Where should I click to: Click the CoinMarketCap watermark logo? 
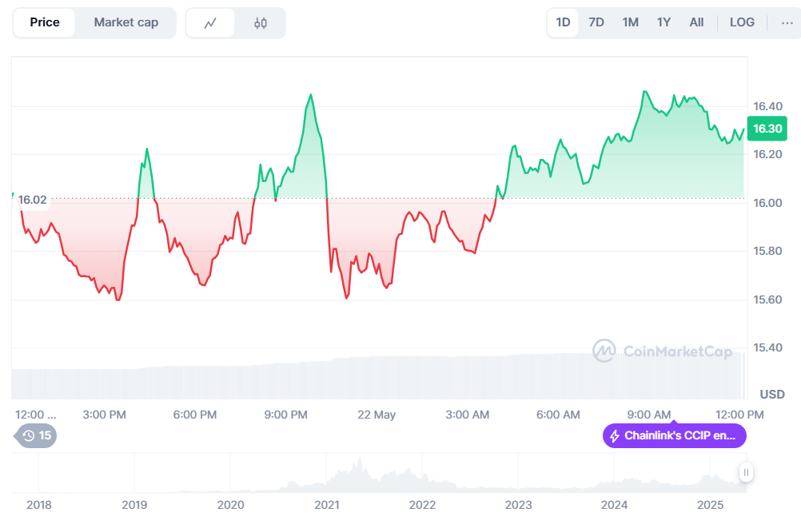click(662, 351)
